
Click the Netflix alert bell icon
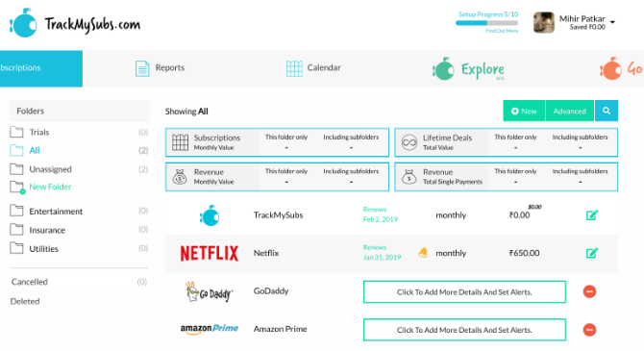pos(423,253)
